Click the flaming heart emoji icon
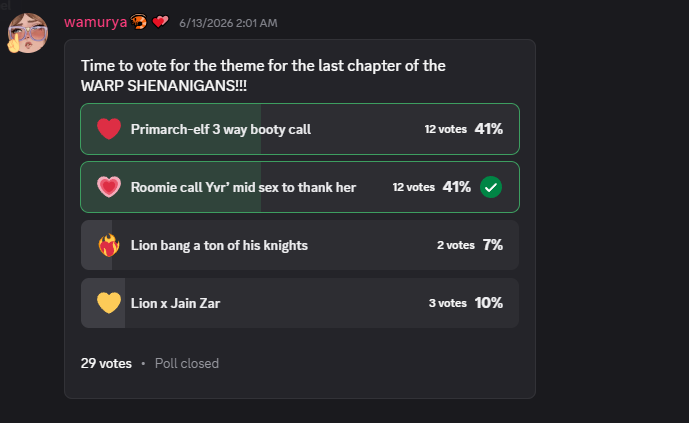Viewport: 689px width, 423px height. point(109,245)
